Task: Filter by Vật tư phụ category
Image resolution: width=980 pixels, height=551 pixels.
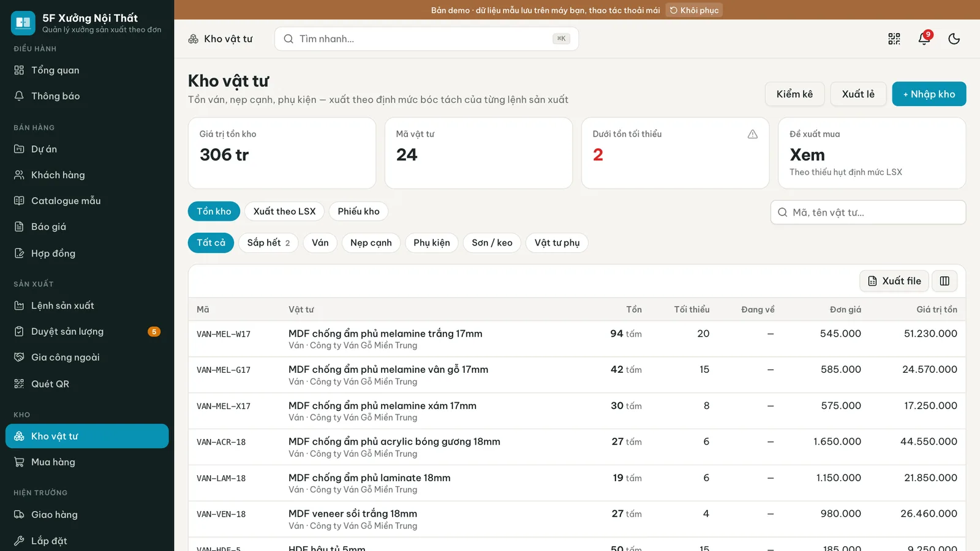Action: (x=557, y=242)
